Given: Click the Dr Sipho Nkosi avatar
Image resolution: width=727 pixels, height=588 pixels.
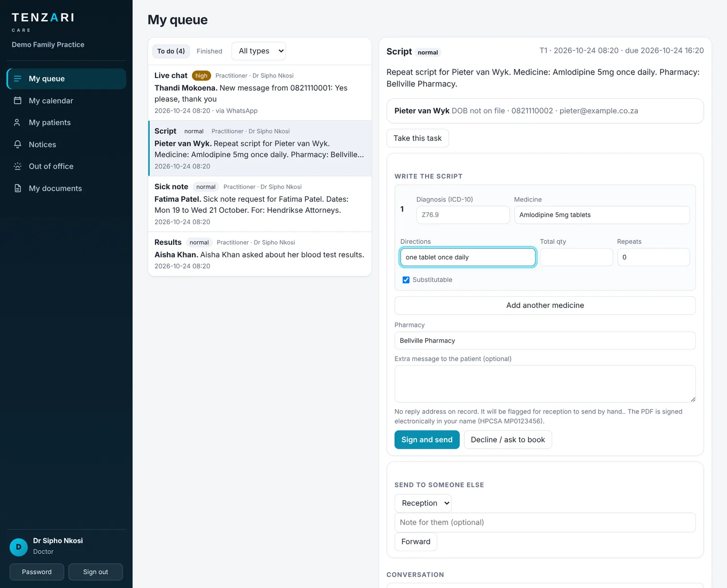Looking at the screenshot, I should click(x=18, y=547).
